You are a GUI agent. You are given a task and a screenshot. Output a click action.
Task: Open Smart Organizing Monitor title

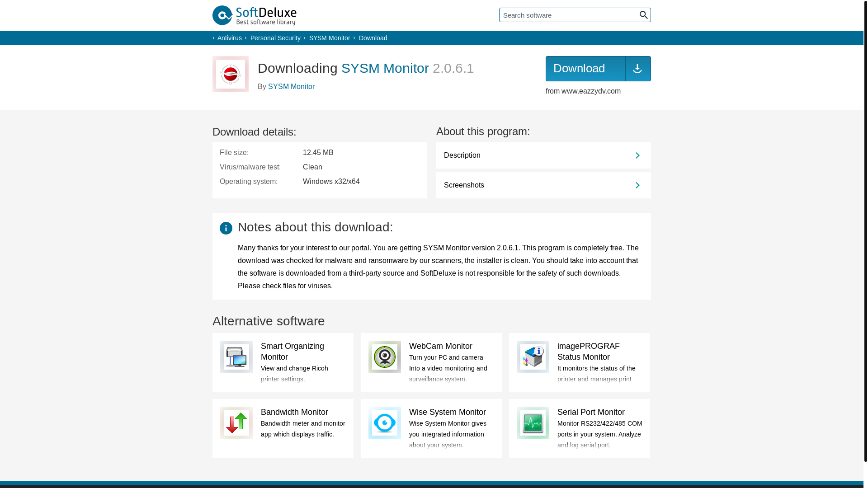pyautogui.click(x=292, y=352)
